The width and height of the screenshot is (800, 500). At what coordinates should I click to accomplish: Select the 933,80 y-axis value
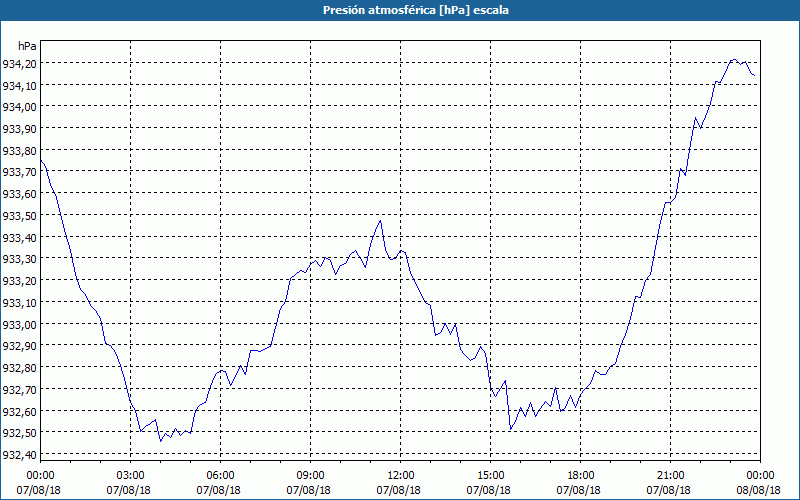[19, 151]
